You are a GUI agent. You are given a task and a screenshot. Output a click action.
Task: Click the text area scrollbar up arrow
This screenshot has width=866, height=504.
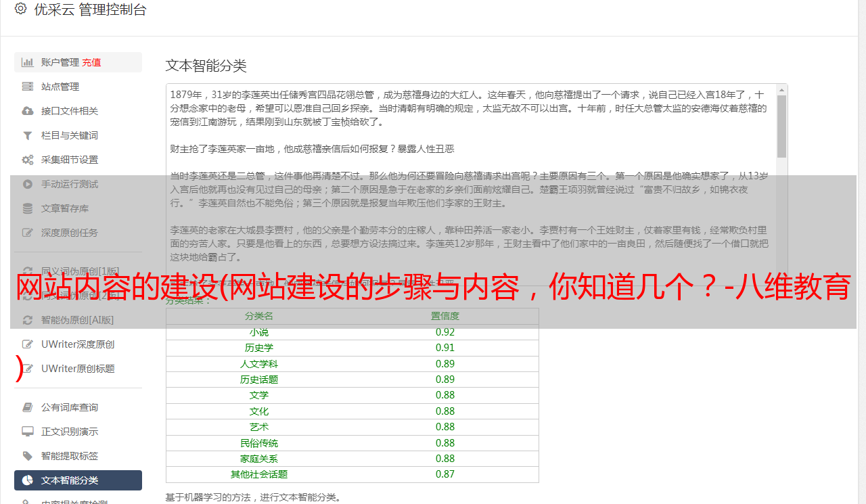pos(782,90)
